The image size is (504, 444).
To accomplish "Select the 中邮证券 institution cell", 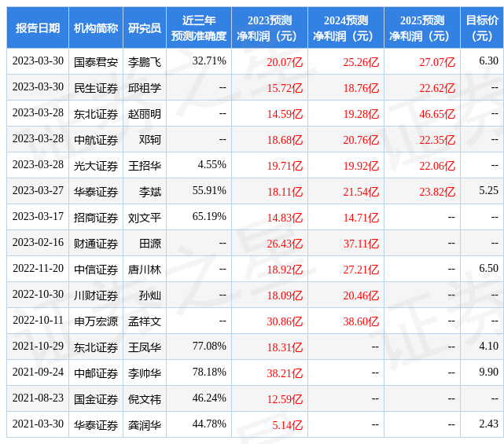I will tap(96, 373).
